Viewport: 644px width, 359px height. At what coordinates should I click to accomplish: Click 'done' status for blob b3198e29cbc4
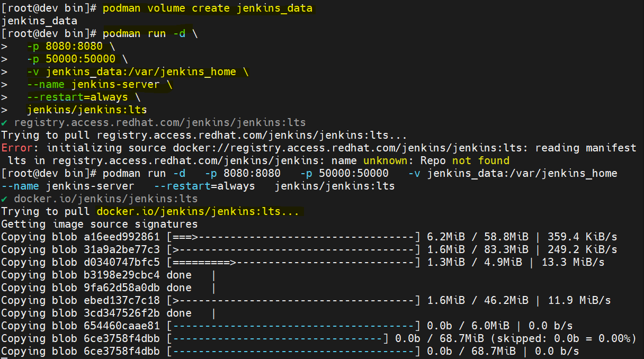pos(179,275)
